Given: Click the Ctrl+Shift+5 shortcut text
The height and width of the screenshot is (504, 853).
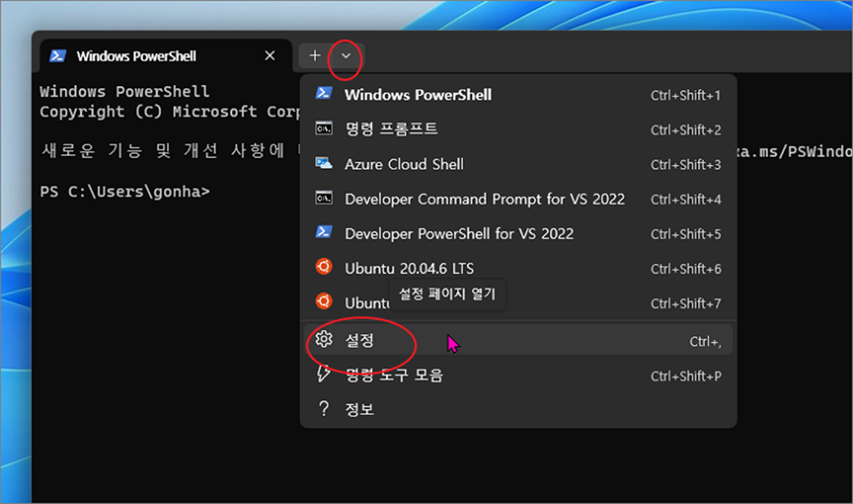Looking at the screenshot, I should coord(686,234).
